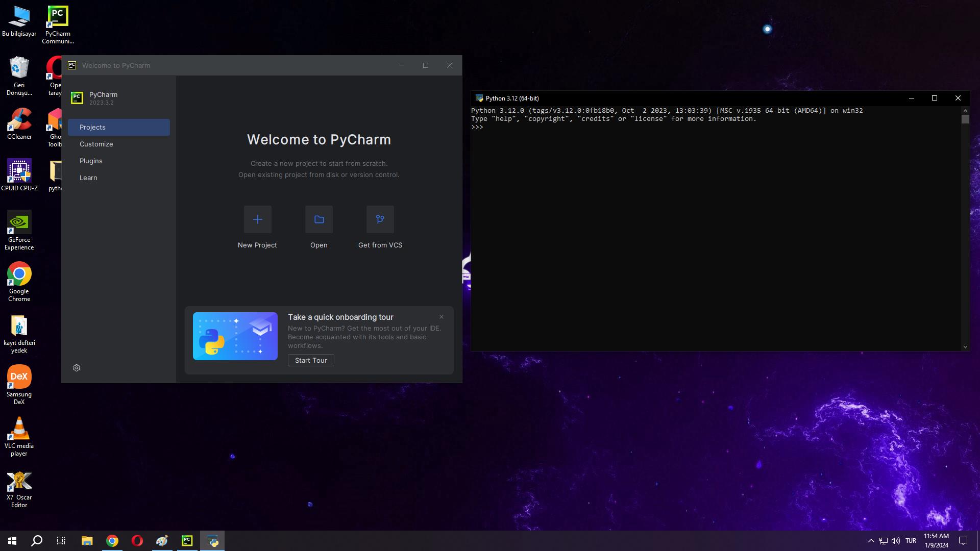
Task: Dismiss the onboarding tour banner
Action: pyautogui.click(x=442, y=317)
